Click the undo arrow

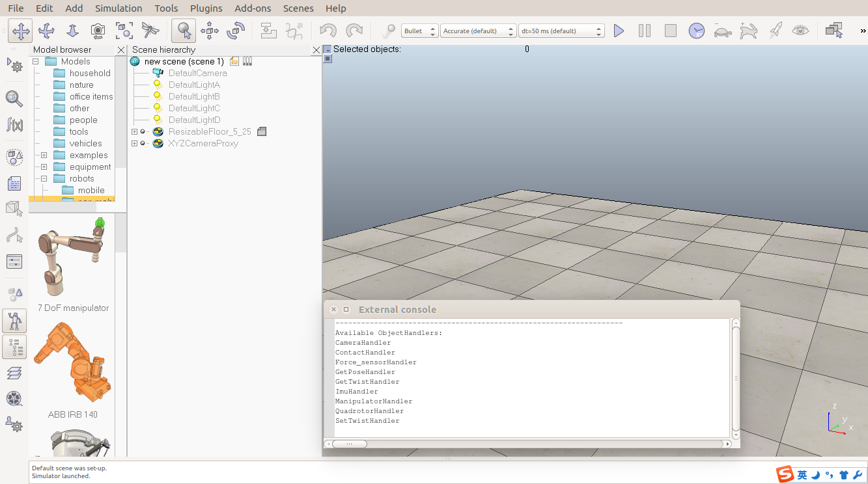[x=328, y=31]
